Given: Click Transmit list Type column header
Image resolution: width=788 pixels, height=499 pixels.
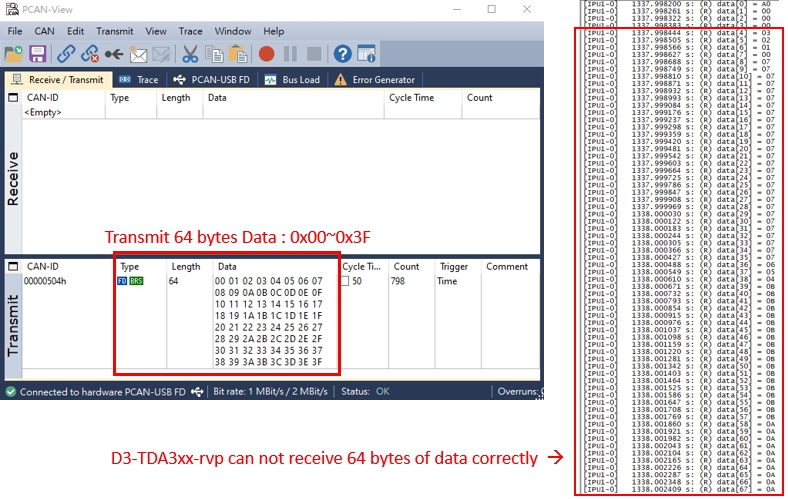Looking at the screenshot, I should point(141,266).
